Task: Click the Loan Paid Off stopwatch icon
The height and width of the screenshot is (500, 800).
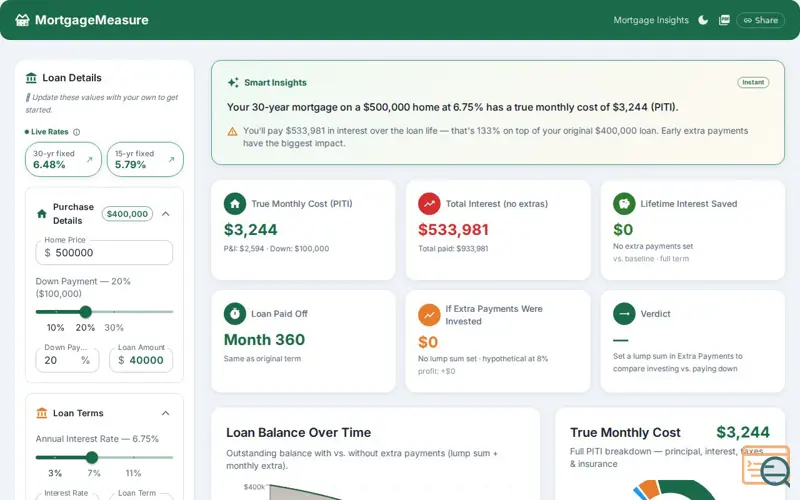Action: click(235, 313)
